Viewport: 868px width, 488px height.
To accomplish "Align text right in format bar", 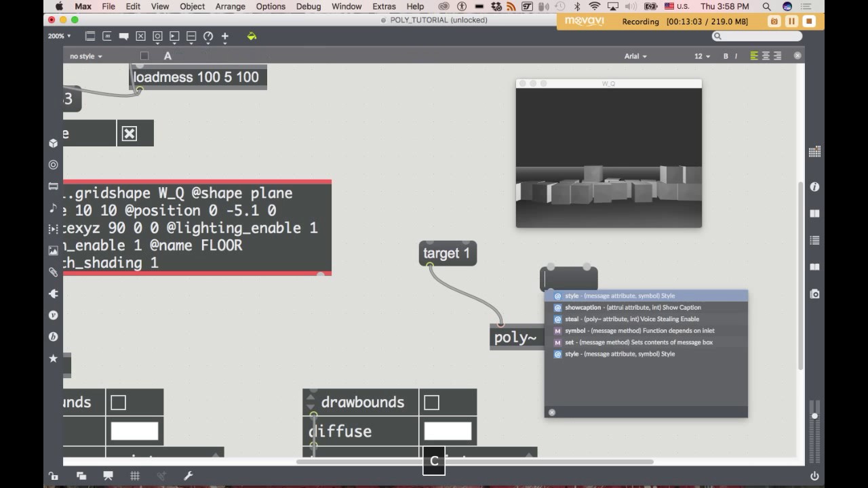I will pyautogui.click(x=777, y=56).
